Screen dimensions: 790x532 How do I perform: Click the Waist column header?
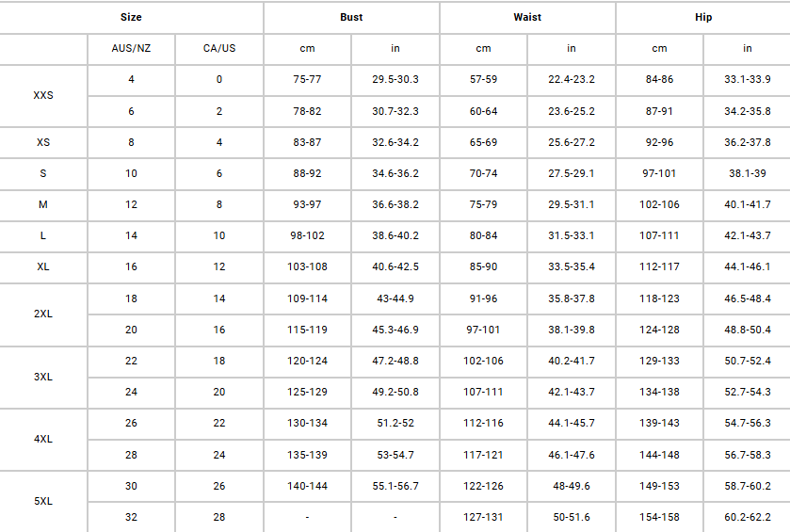pos(527,17)
